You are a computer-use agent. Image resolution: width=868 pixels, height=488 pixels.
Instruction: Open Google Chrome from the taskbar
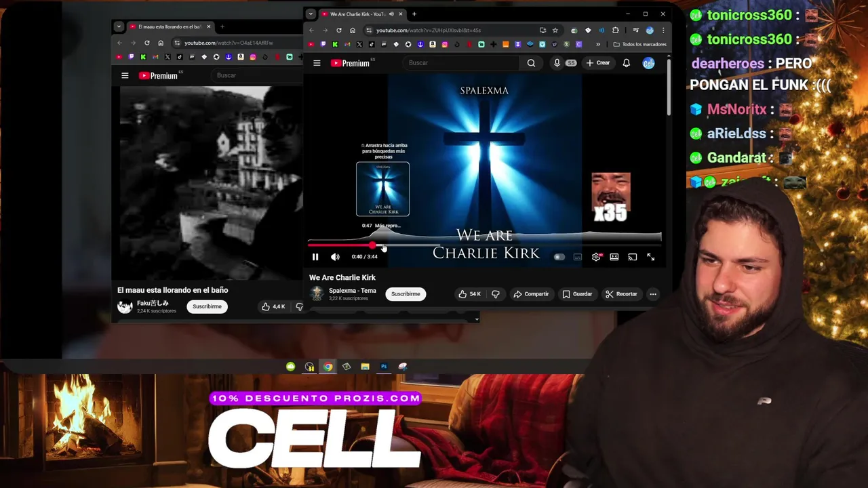[x=328, y=367]
